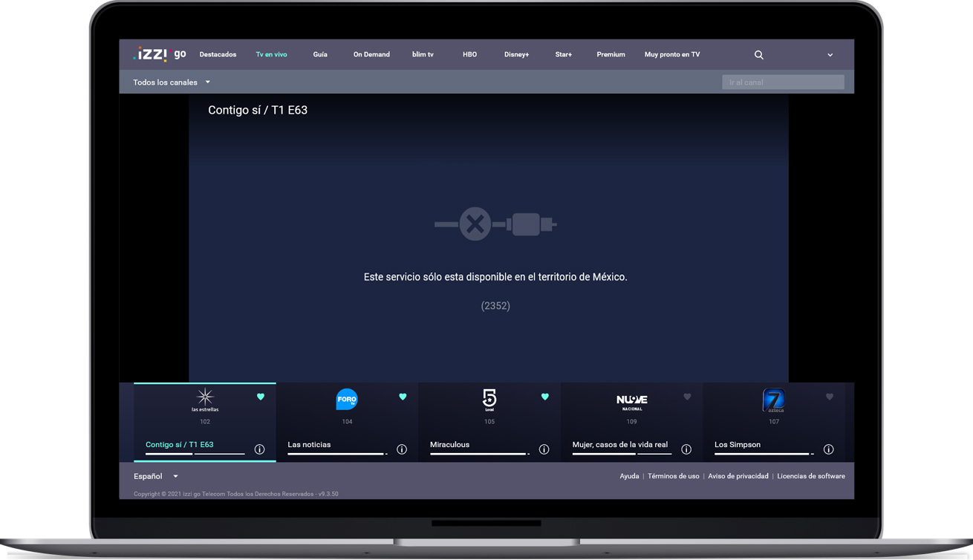The height and width of the screenshot is (560, 973).
Task: Click channel number 105
Action: (x=489, y=422)
